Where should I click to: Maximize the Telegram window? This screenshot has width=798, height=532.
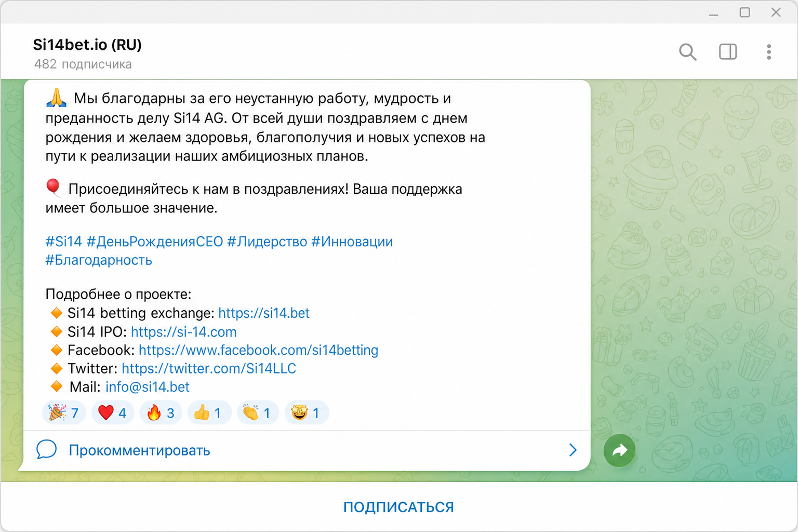click(745, 12)
